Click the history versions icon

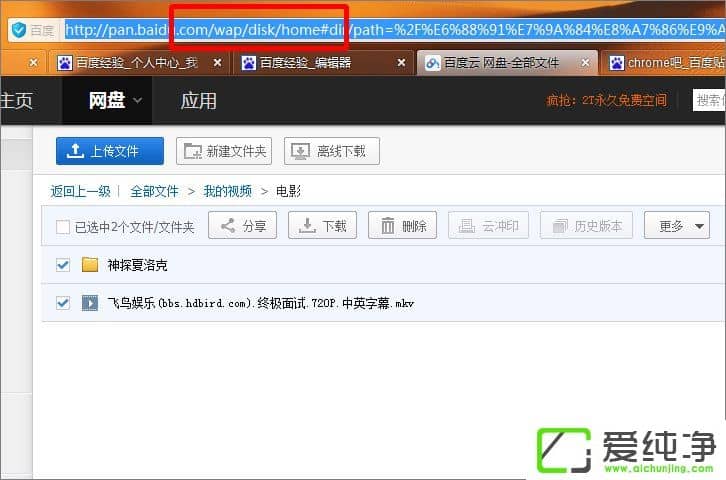(559, 226)
